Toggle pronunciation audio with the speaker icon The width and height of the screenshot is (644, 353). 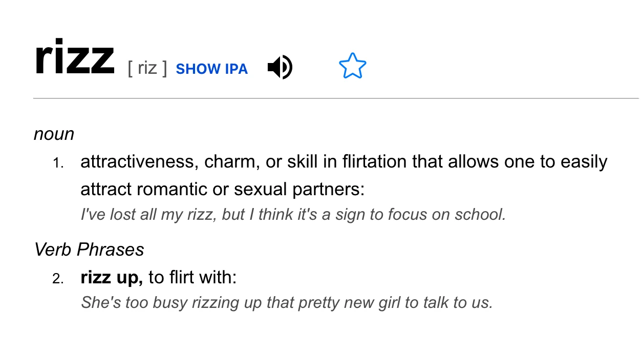pos(280,67)
